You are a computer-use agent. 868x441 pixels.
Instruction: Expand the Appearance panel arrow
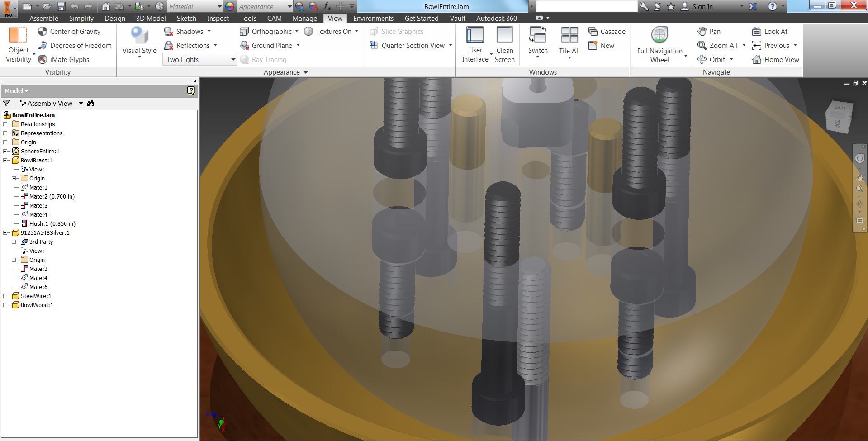306,72
